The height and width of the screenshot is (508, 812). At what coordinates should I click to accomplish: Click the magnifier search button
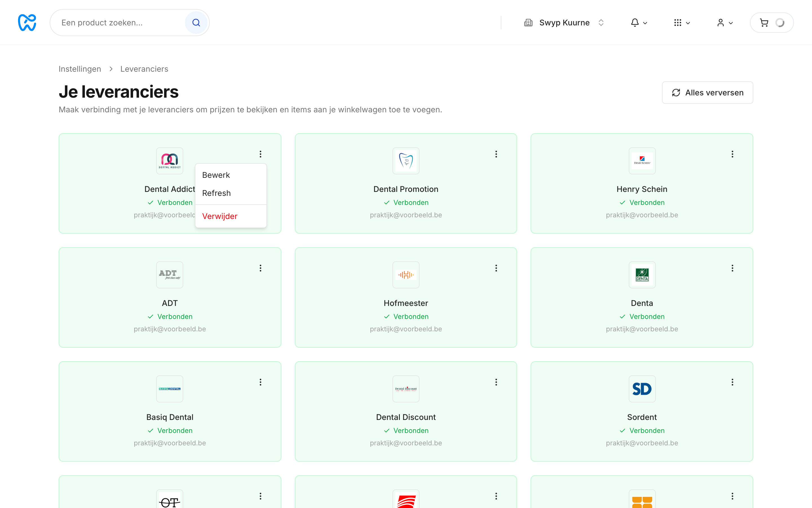(196, 23)
